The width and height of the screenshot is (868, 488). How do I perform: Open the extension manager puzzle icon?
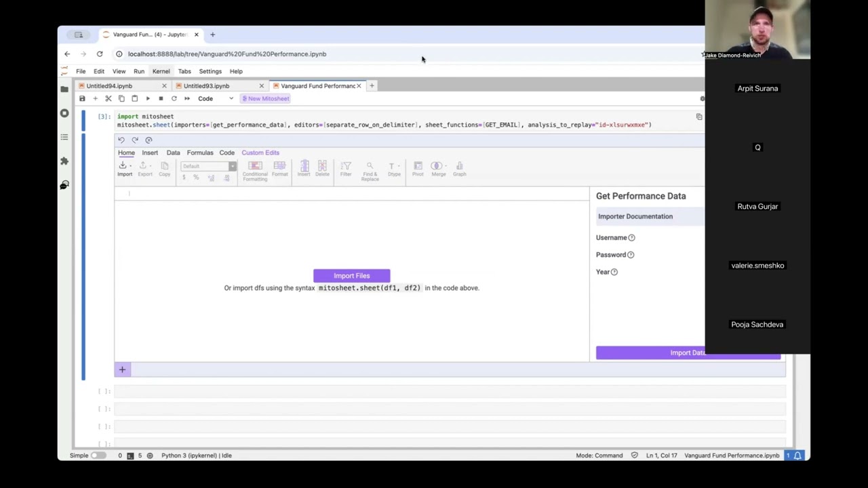tap(64, 161)
